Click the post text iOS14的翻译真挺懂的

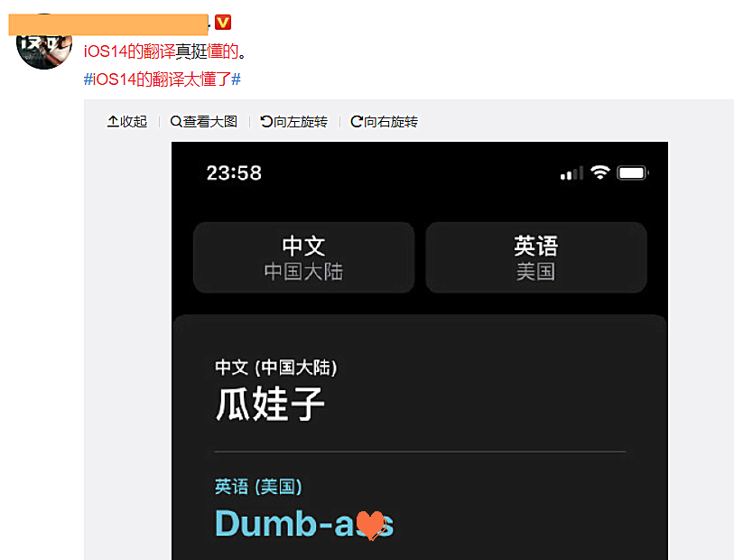pos(165,51)
